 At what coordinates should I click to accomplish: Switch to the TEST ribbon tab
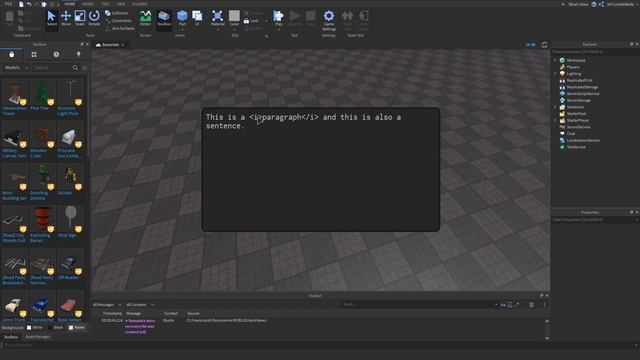tap(106, 4)
